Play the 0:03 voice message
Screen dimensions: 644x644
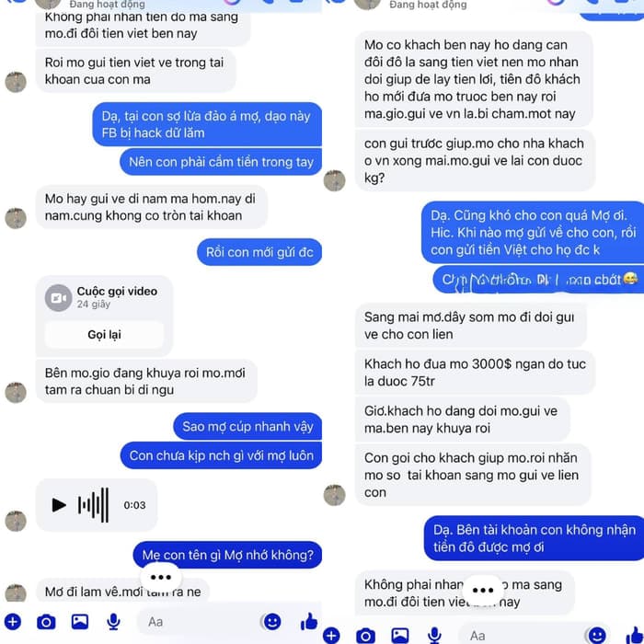59,505
